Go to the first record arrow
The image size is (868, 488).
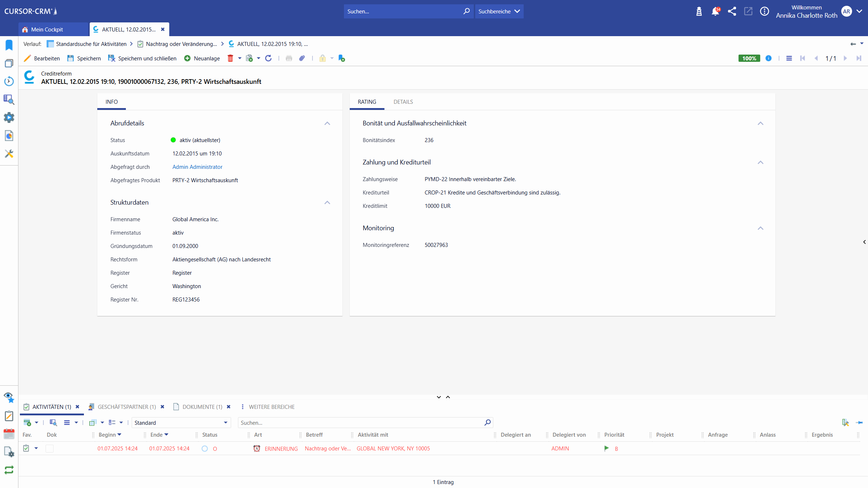[x=803, y=58]
